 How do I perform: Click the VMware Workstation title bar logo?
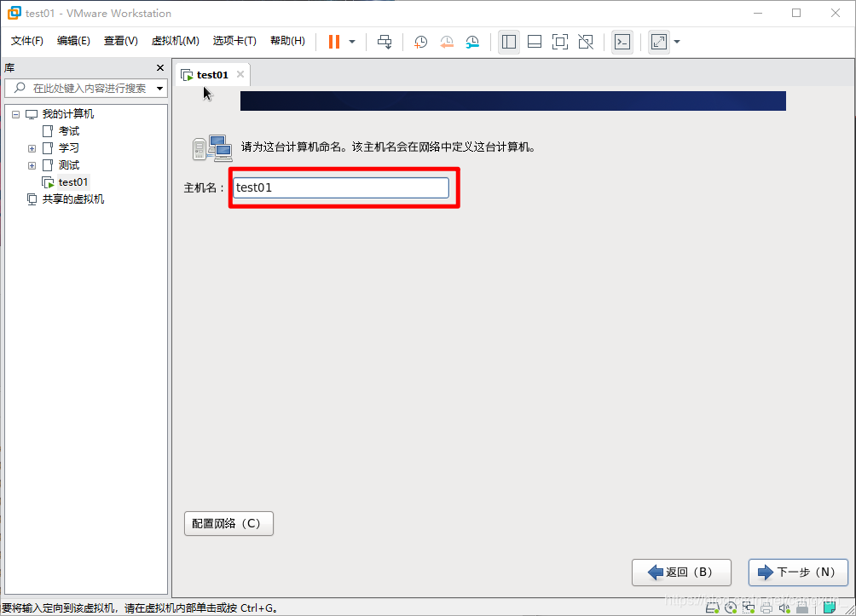point(14,13)
